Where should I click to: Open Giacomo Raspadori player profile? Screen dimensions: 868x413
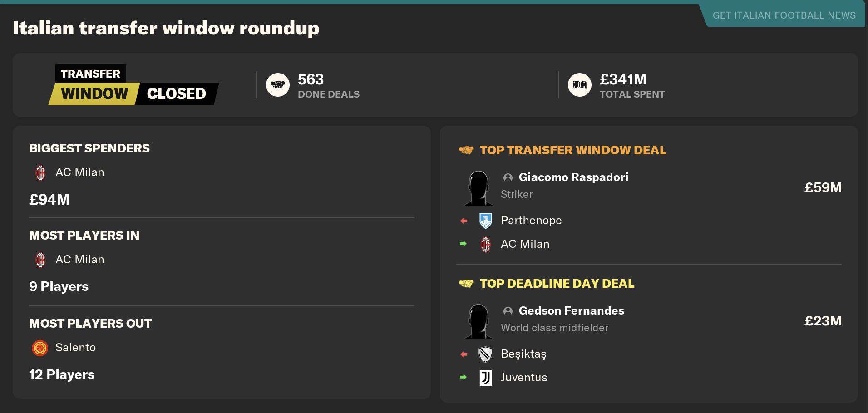pos(573,177)
